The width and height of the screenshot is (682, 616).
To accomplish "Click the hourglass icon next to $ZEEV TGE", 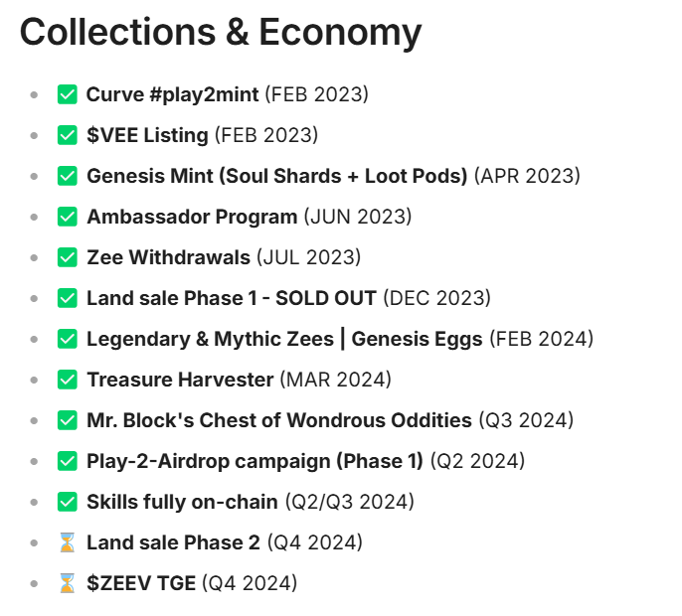I will 68,583.
